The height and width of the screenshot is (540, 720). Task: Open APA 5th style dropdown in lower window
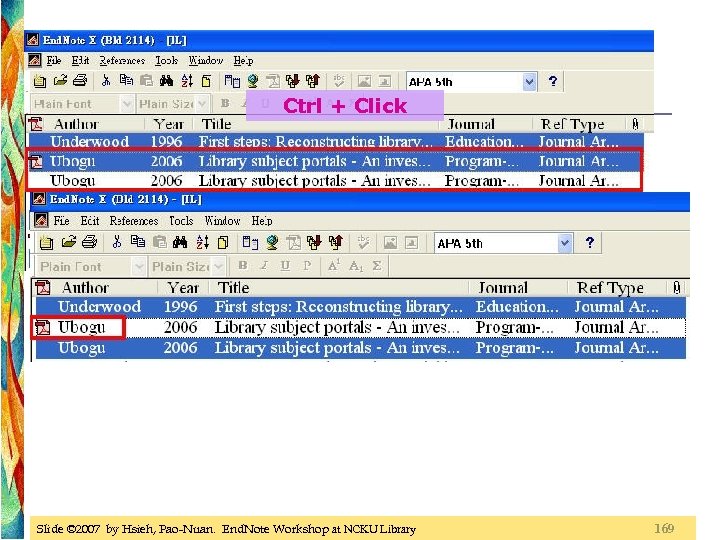click(565, 243)
